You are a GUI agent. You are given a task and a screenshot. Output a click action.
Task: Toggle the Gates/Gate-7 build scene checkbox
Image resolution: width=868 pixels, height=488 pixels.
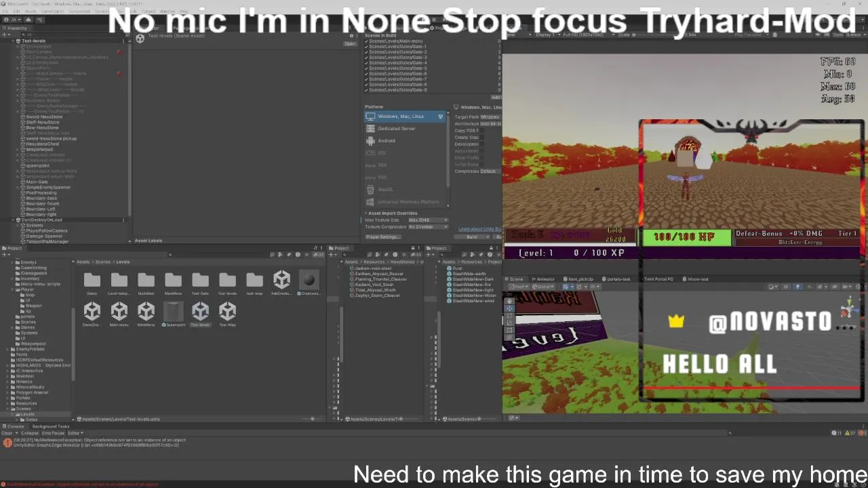click(x=367, y=79)
